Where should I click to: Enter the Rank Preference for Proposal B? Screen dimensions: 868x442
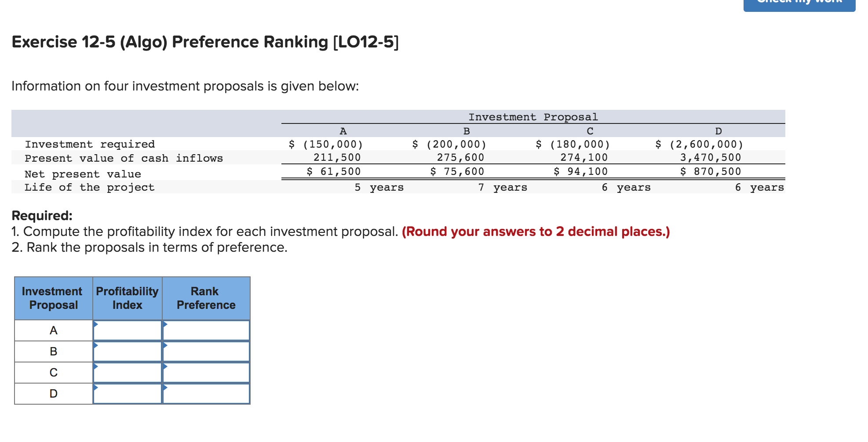click(206, 351)
